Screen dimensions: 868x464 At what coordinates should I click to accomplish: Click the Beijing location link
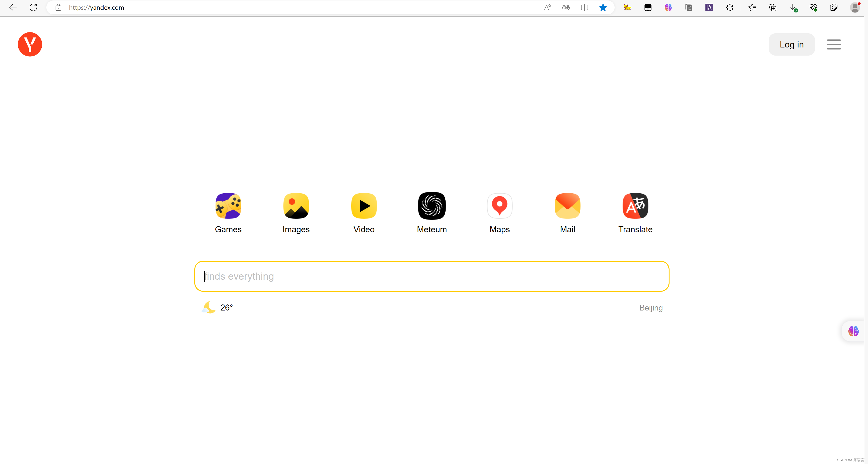click(651, 308)
